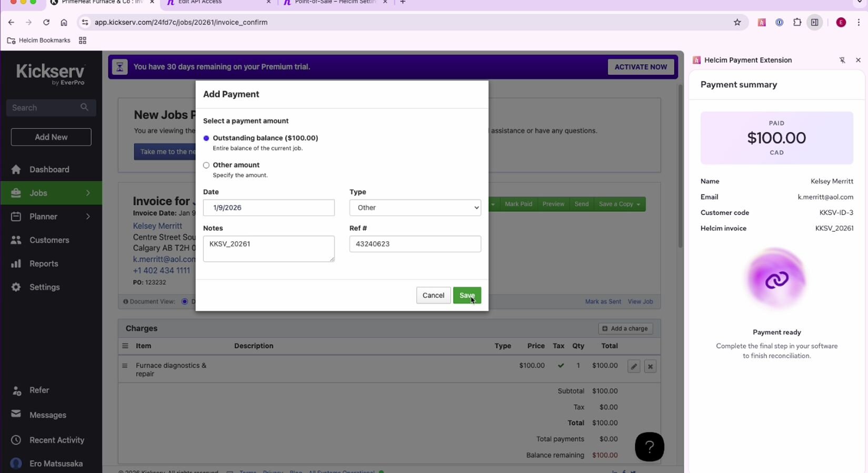Bookmark this page with the star icon
The width and height of the screenshot is (868, 473).
(737, 23)
